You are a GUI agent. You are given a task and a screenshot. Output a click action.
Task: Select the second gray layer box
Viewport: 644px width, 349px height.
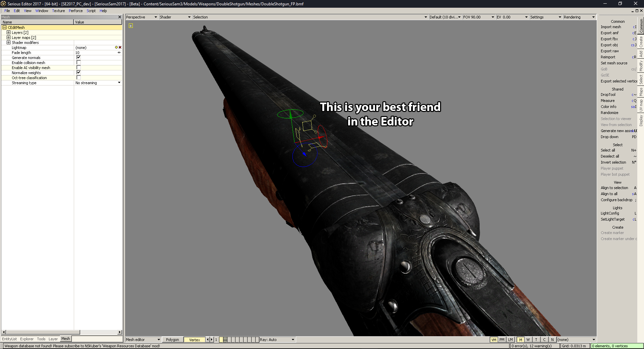(225, 340)
